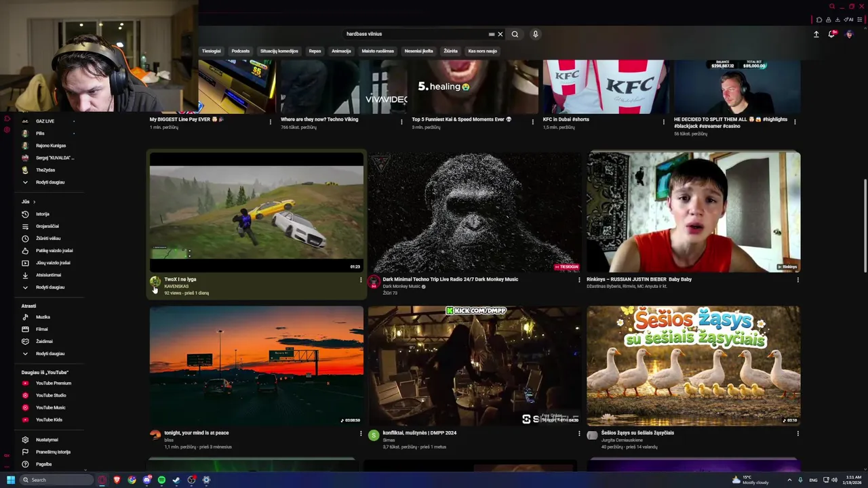Open options menu for TwoX I ne lyga video

(360, 280)
